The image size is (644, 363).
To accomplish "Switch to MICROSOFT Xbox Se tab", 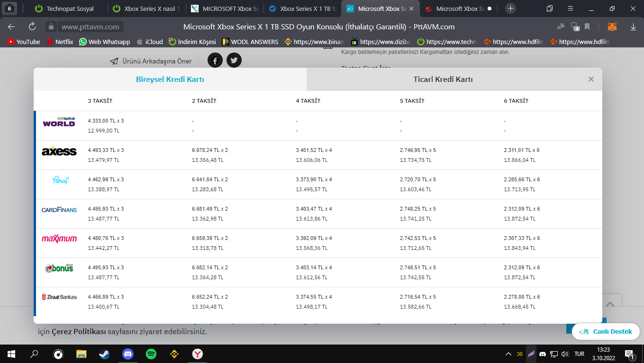I will (225, 9).
